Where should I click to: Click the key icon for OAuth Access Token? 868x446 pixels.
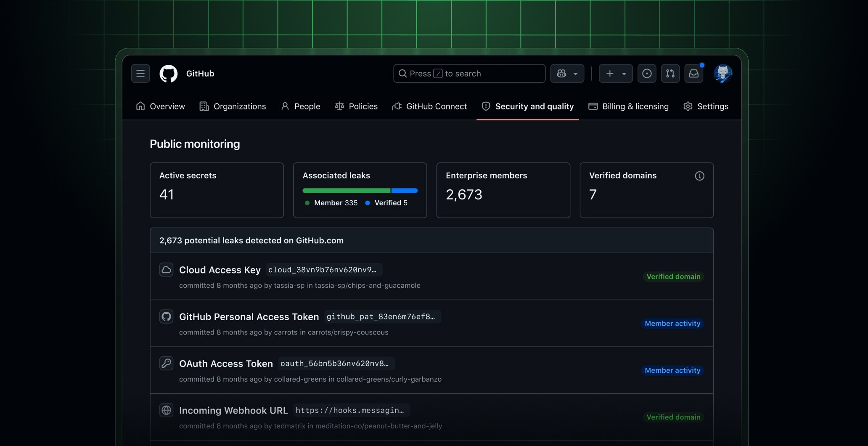166,363
